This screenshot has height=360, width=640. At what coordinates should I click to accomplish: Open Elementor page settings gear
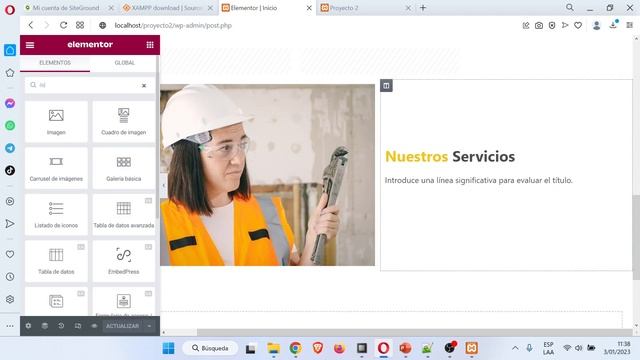point(28,326)
